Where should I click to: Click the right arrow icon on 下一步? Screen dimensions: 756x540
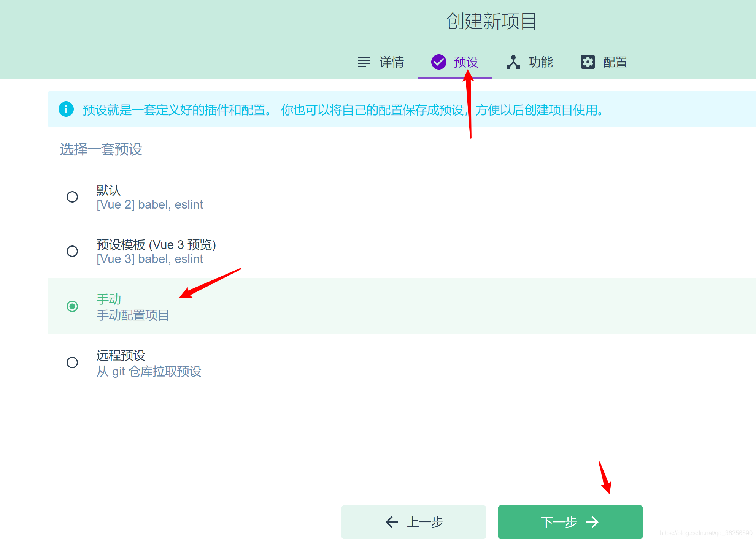pyautogui.click(x=592, y=522)
